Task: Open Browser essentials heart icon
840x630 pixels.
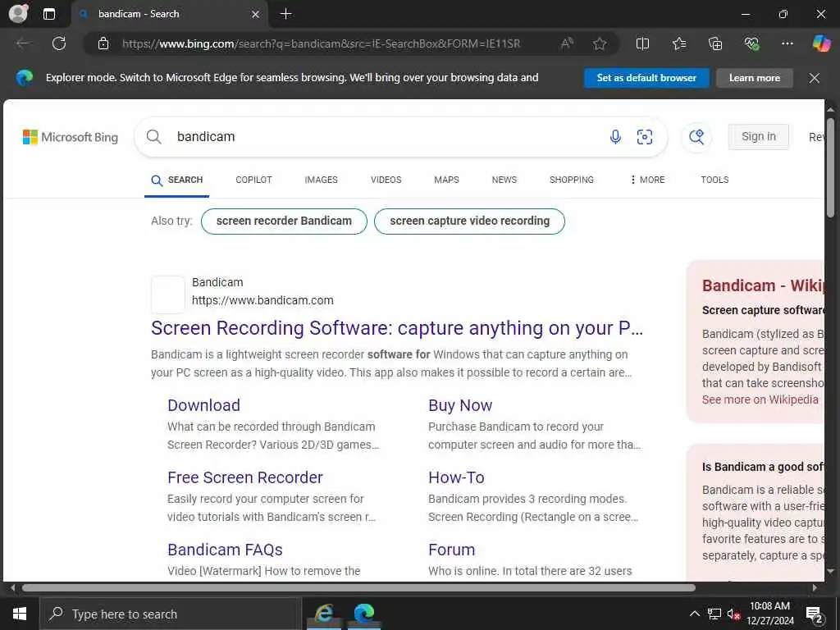Action: [751, 43]
